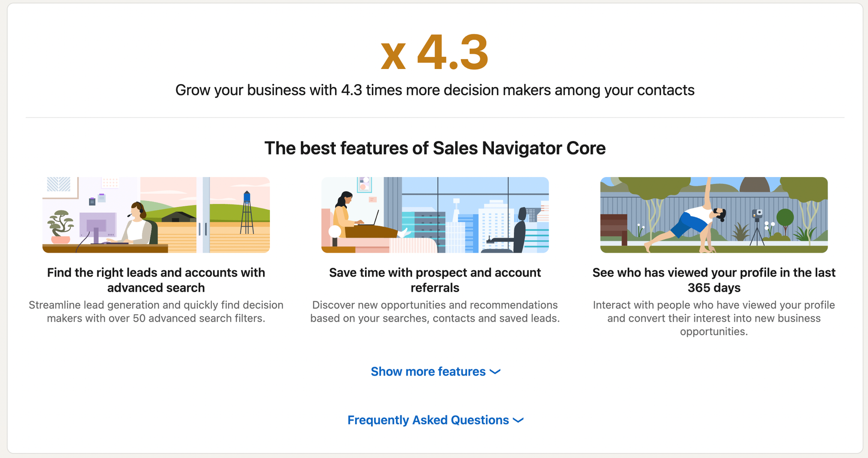
Task: Click the camera on tripod in the yoga illustration
Action: point(757,226)
